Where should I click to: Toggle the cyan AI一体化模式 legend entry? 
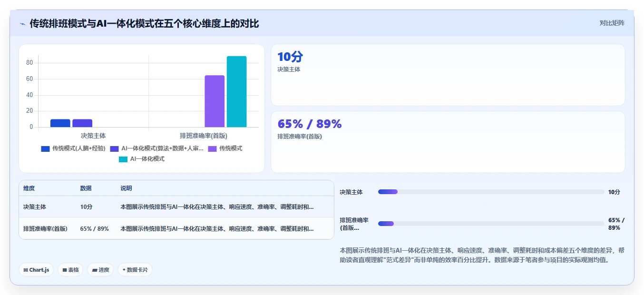click(x=141, y=159)
